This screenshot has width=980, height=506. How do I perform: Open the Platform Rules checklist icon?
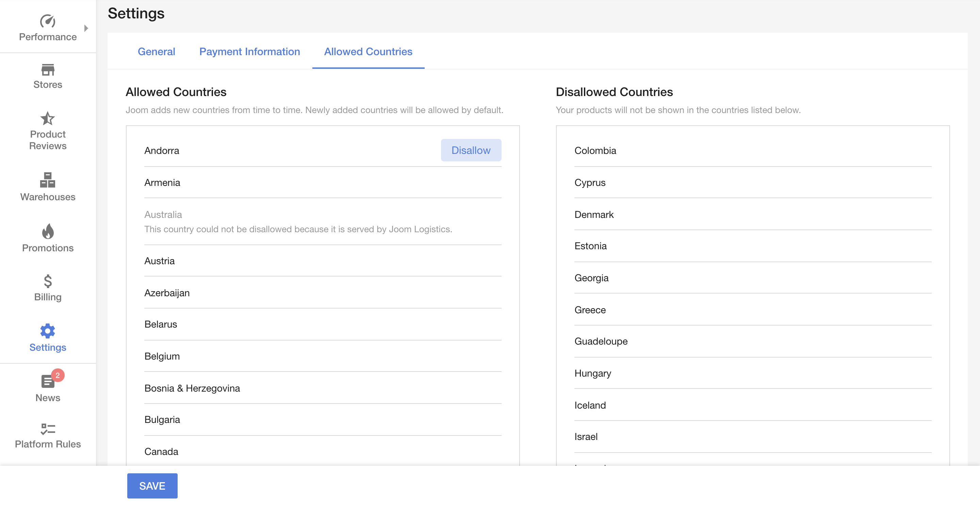coord(48,429)
